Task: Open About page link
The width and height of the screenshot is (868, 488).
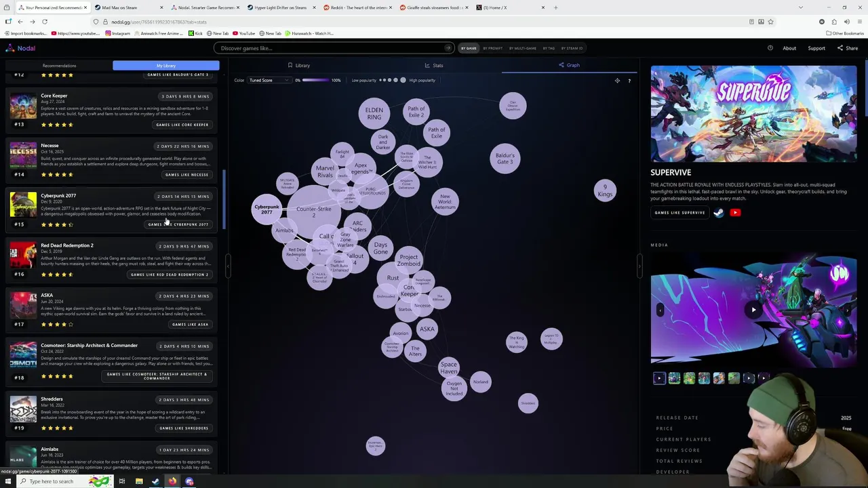Action: coord(789,48)
